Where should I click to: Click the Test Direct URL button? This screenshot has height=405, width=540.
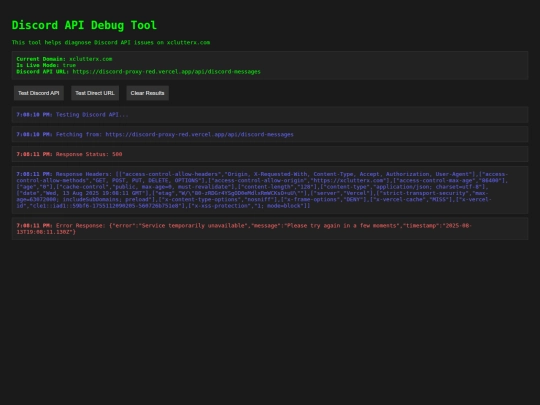pos(95,93)
